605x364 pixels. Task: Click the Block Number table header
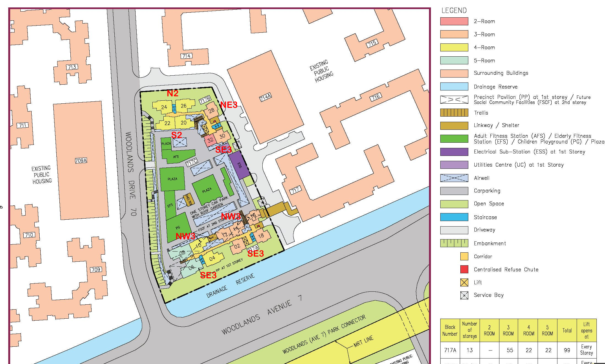coord(450,330)
